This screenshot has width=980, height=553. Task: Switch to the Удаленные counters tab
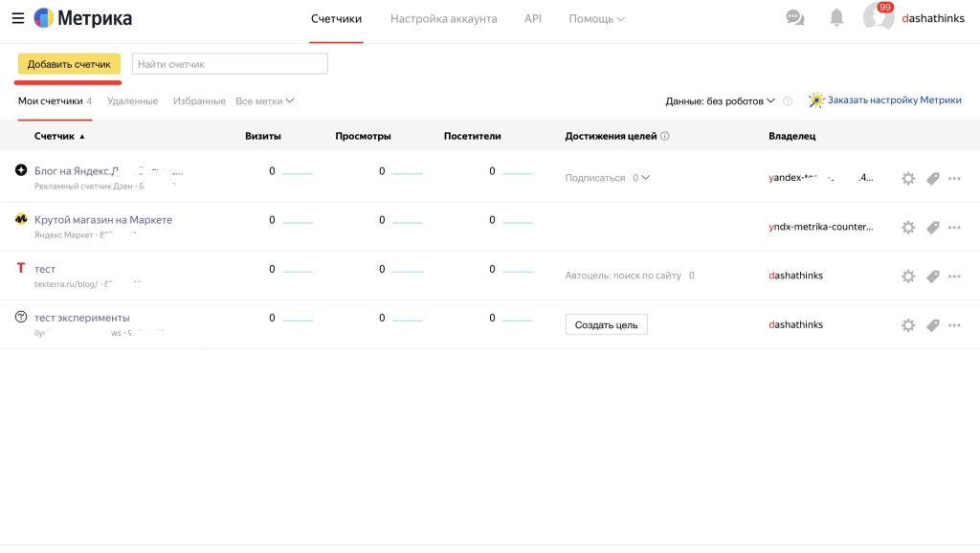coord(132,101)
